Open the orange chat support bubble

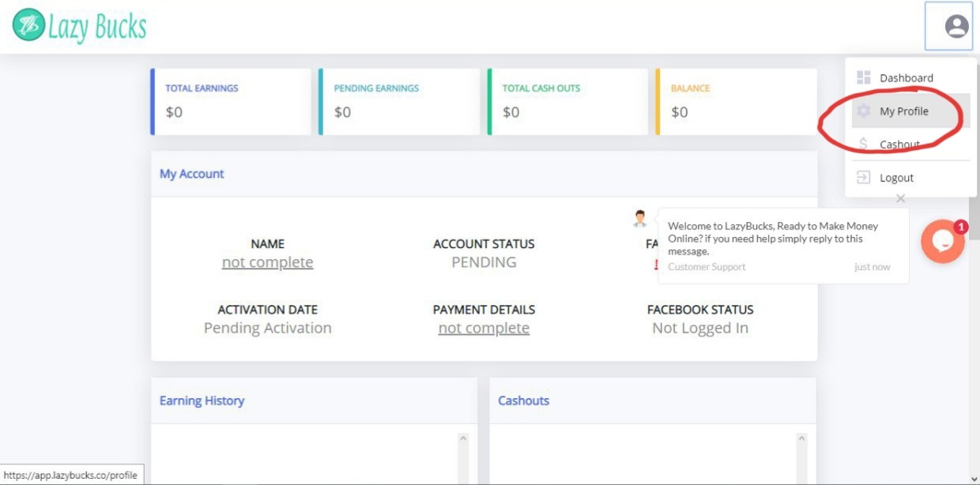(942, 242)
